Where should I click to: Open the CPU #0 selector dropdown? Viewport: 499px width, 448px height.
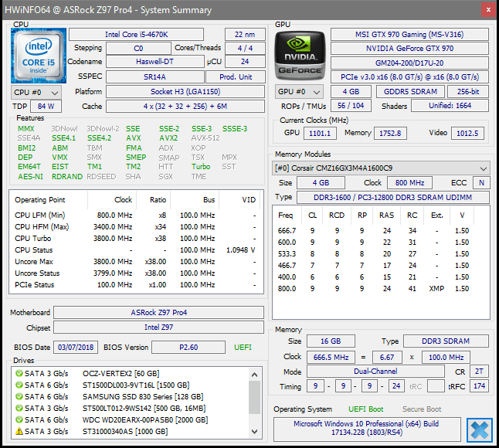pos(36,92)
